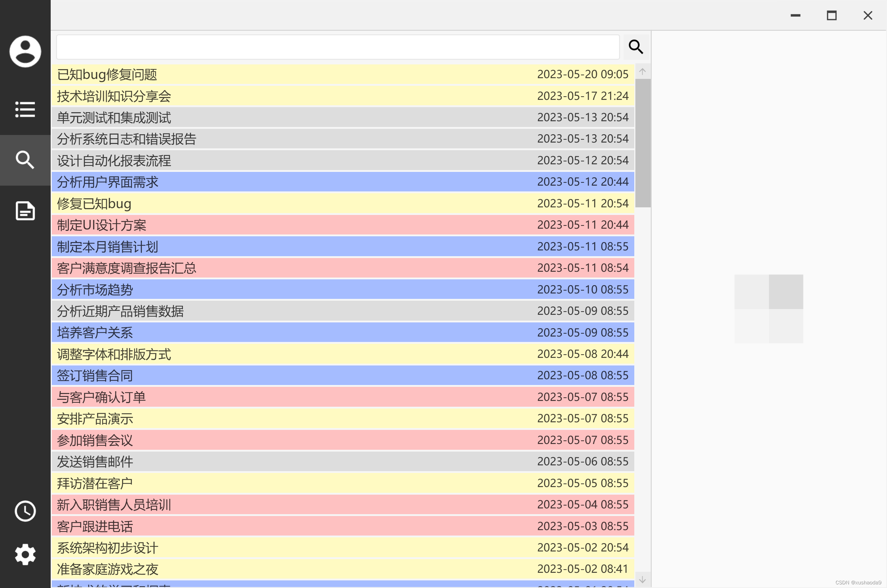Select the search icon in sidebar

[x=25, y=160]
